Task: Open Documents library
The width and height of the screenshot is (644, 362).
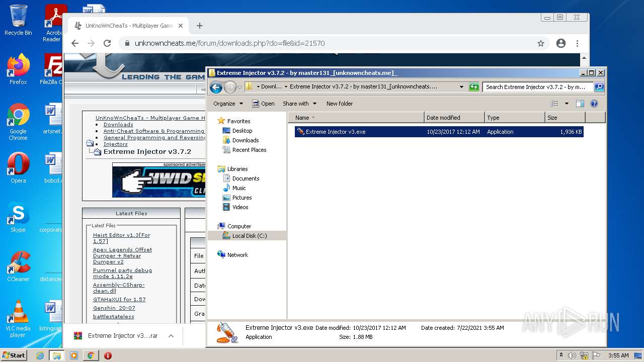Action: [246, 178]
